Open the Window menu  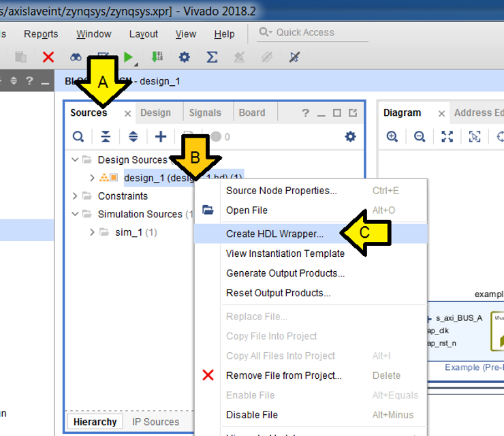click(93, 34)
